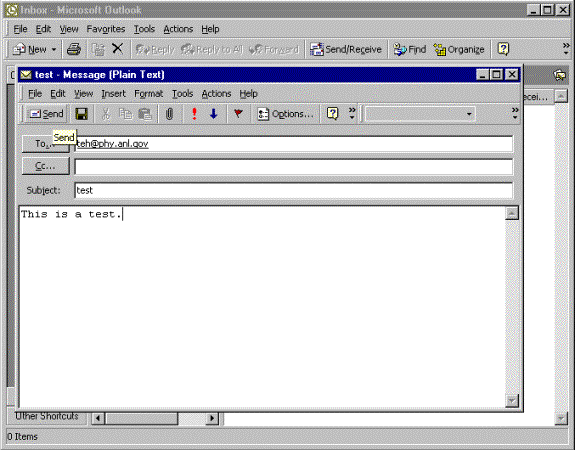Click horizontal scrollbar right arrow in Outlook
The height and width of the screenshot is (450, 575).
click(x=212, y=418)
